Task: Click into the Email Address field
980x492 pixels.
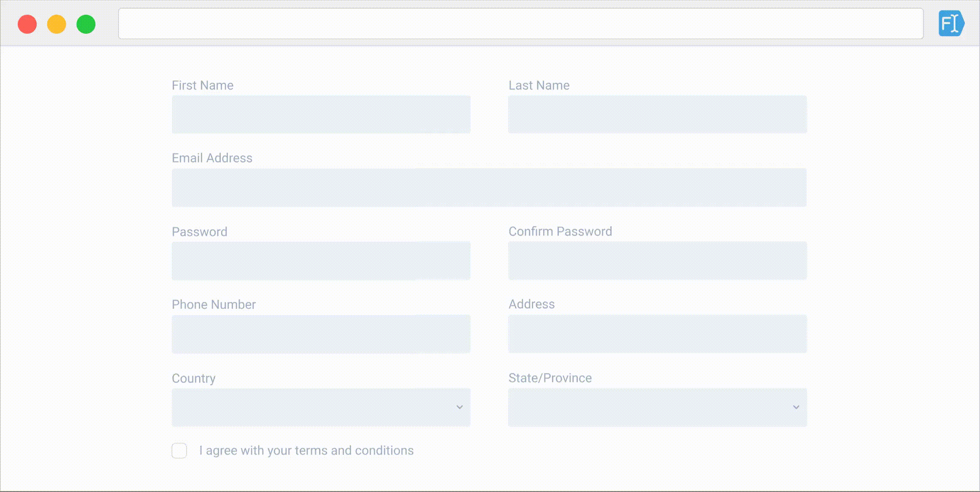Action: pyautogui.click(x=489, y=187)
